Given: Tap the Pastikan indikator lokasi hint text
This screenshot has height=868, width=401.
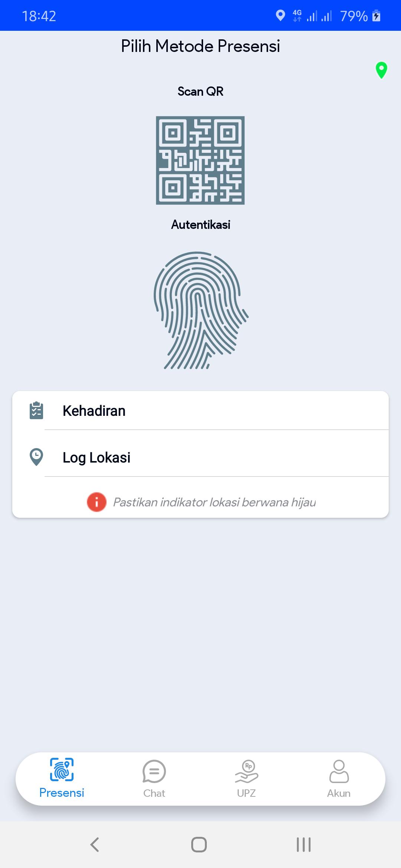Looking at the screenshot, I should click(x=214, y=502).
